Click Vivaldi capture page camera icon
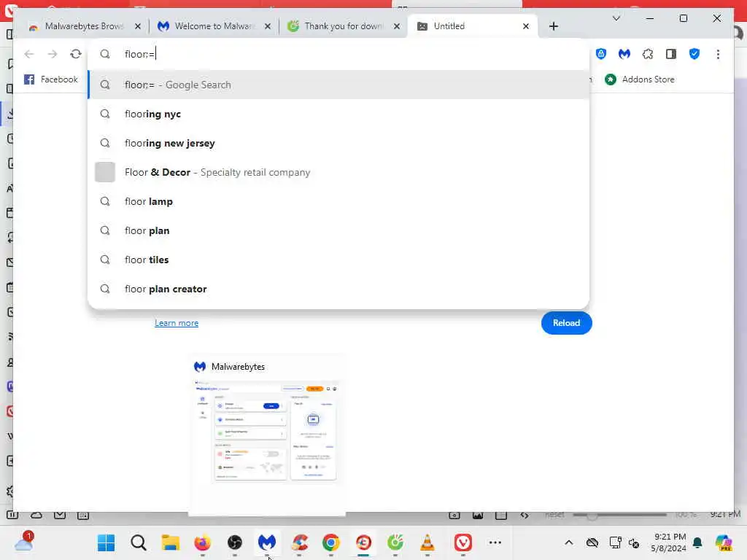747x560 pixels. pyautogui.click(x=454, y=516)
